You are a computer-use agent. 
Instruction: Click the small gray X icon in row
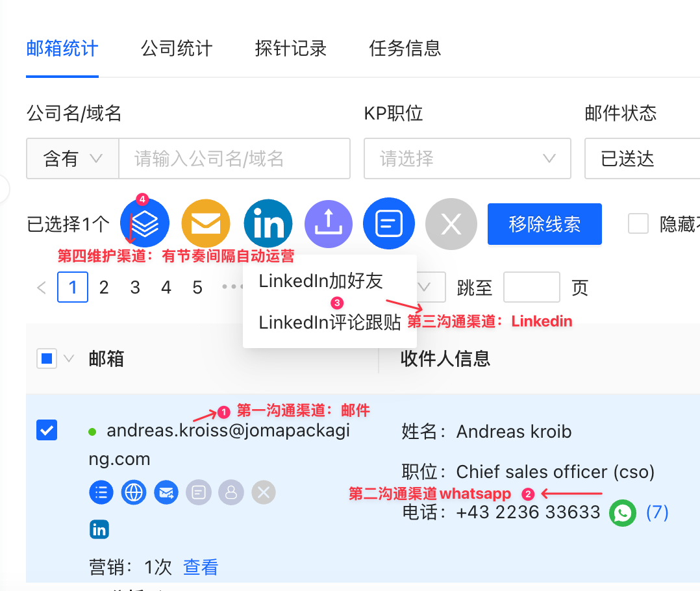point(264,492)
